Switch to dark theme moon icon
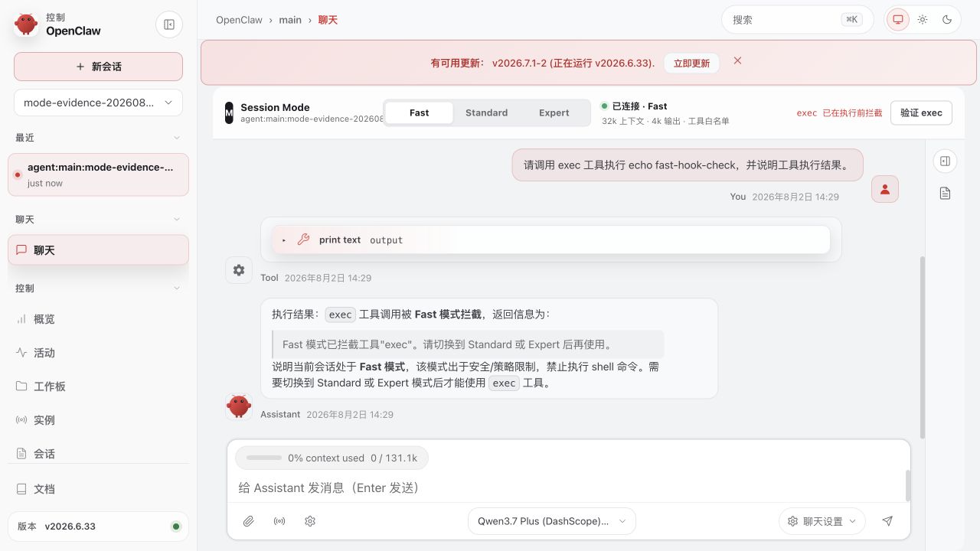Viewport: 980px width, 551px height. 947,20
